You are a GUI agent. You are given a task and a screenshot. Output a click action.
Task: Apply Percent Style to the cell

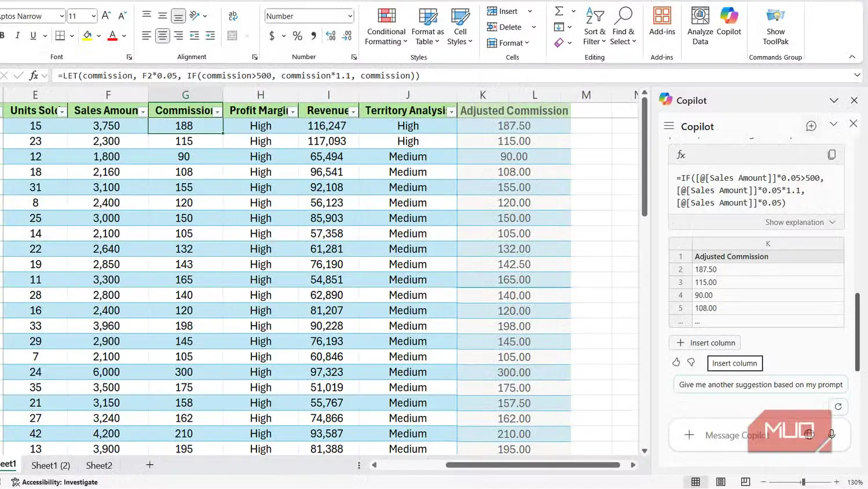(x=298, y=36)
